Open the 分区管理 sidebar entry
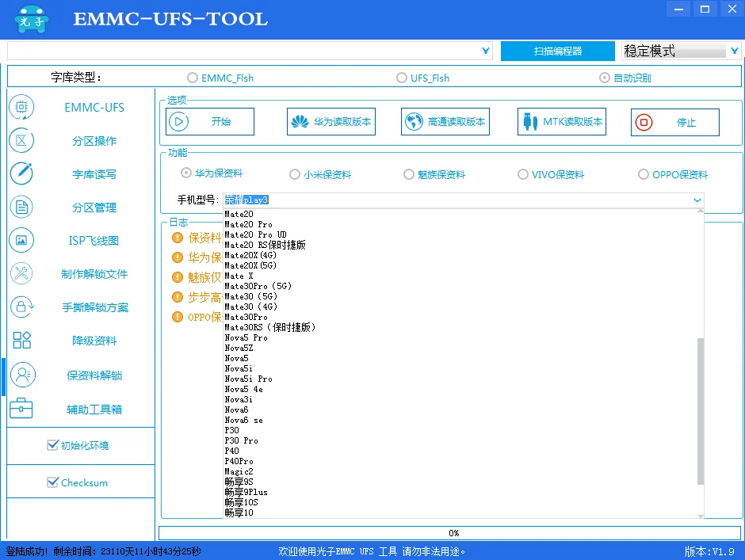Image resolution: width=745 pixels, height=560 pixels. [94, 208]
